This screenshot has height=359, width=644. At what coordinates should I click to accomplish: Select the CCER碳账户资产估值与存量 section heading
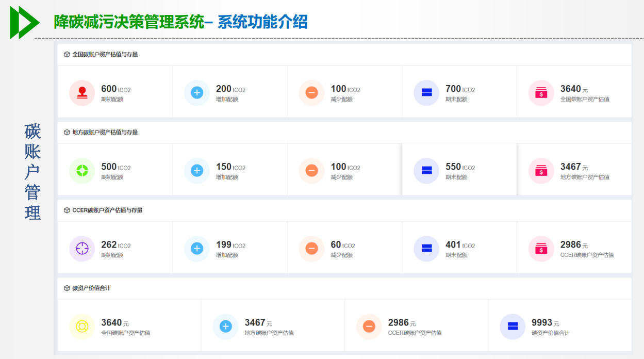tap(107, 210)
